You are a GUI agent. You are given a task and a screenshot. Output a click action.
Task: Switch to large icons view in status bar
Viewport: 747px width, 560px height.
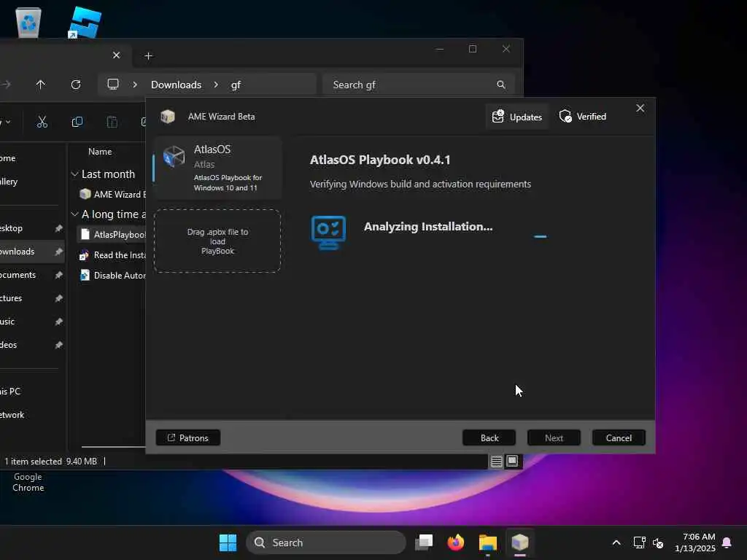point(512,461)
